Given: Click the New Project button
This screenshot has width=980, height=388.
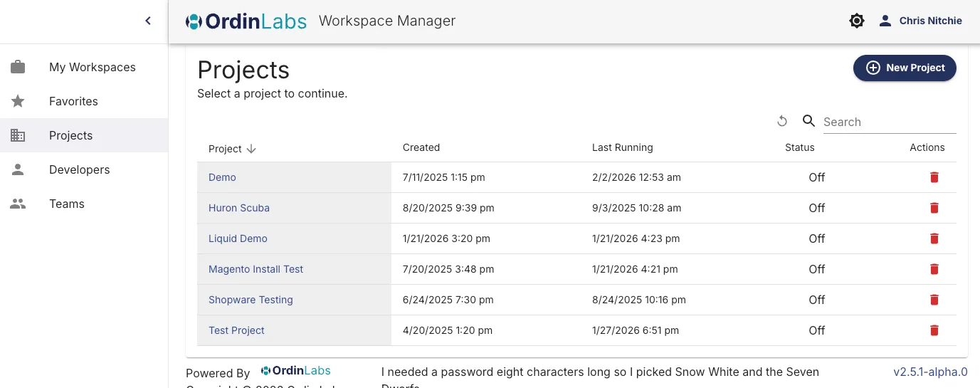Looking at the screenshot, I should point(905,68).
